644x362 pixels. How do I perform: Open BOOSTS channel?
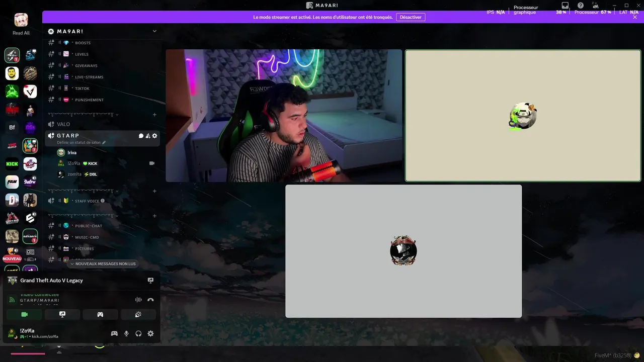coord(103,43)
